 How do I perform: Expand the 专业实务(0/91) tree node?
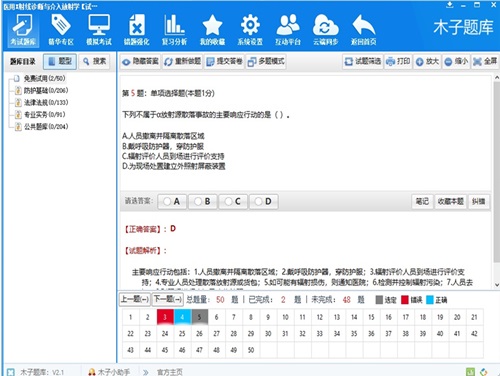click(x=44, y=114)
